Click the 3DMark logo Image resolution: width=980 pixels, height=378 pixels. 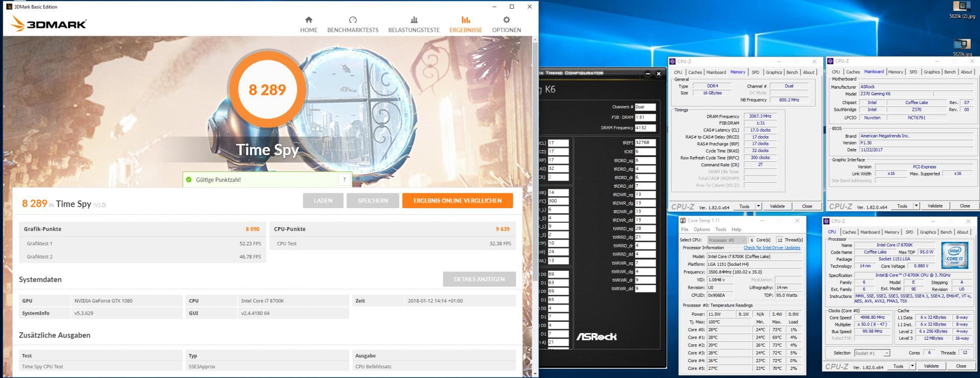click(48, 23)
